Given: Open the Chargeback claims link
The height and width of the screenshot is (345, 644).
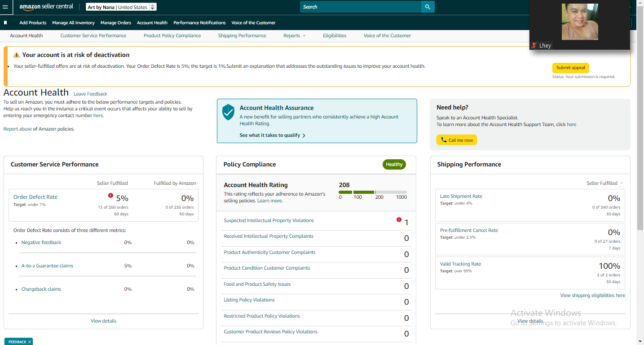Looking at the screenshot, I should point(41,289).
